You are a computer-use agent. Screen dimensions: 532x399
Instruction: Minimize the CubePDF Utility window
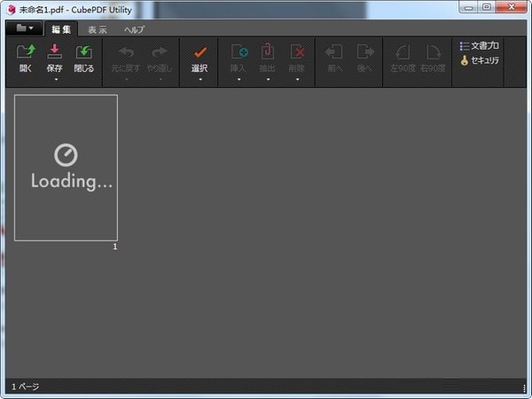pyautogui.click(x=469, y=6)
